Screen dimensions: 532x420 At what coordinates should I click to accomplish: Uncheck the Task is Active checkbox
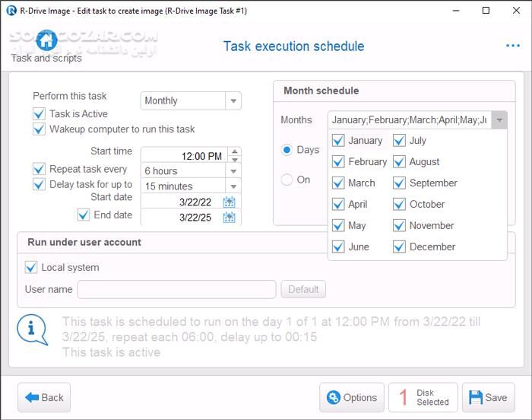coord(40,114)
